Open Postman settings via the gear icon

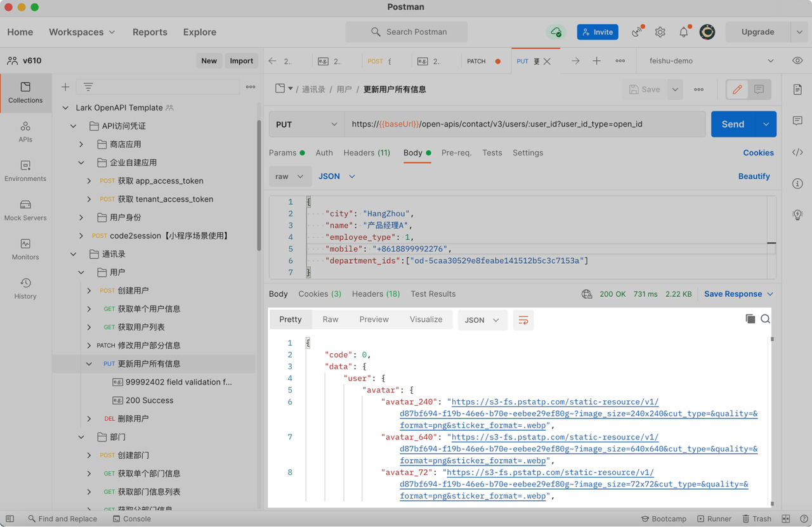(660, 32)
